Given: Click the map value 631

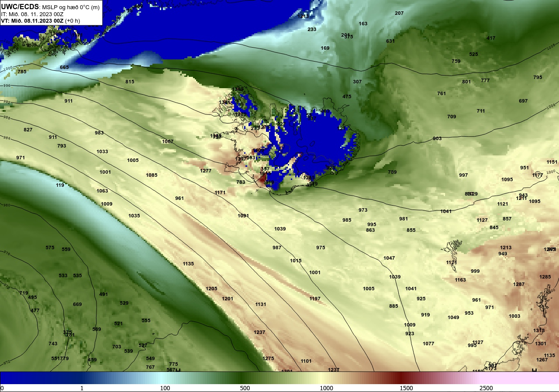Looking at the screenshot, I should coord(390,41).
